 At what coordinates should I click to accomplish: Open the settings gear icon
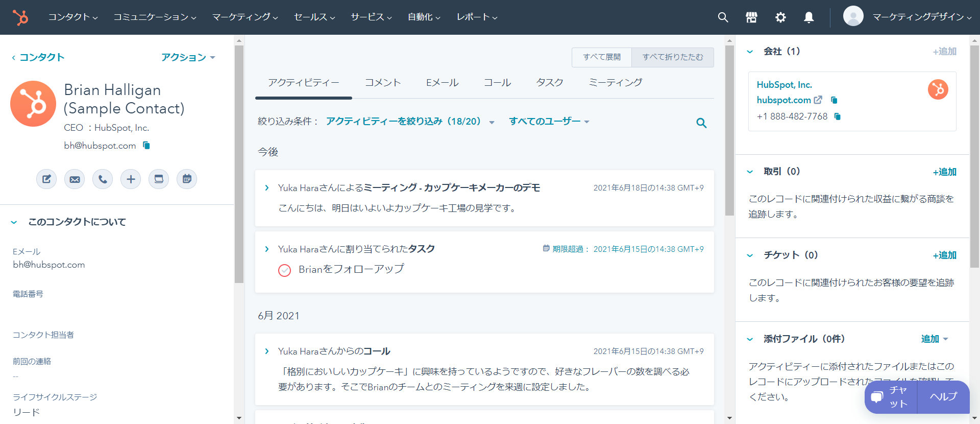point(780,17)
